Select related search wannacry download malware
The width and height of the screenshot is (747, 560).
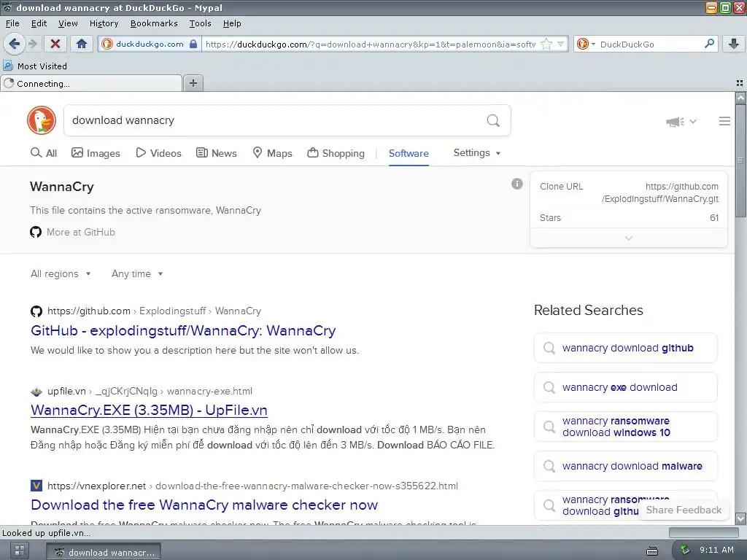click(x=625, y=466)
